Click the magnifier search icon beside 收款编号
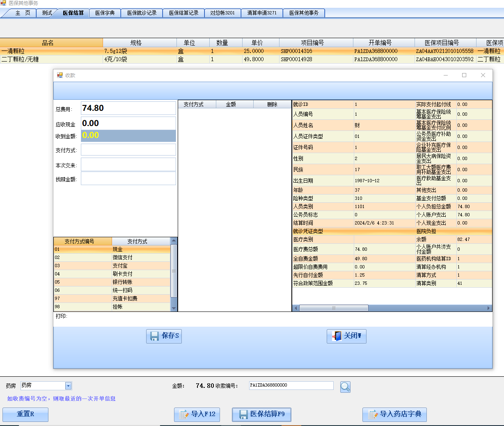504x426 pixels. 345,387
